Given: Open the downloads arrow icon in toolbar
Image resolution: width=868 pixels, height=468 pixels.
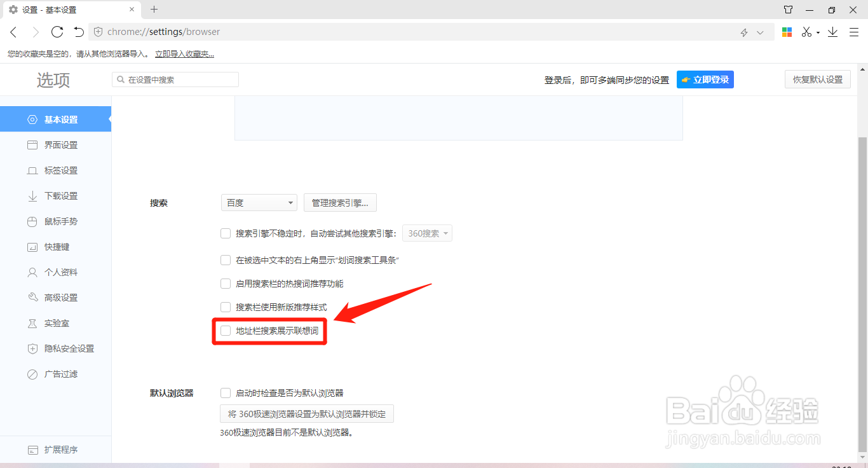Looking at the screenshot, I should (832, 32).
